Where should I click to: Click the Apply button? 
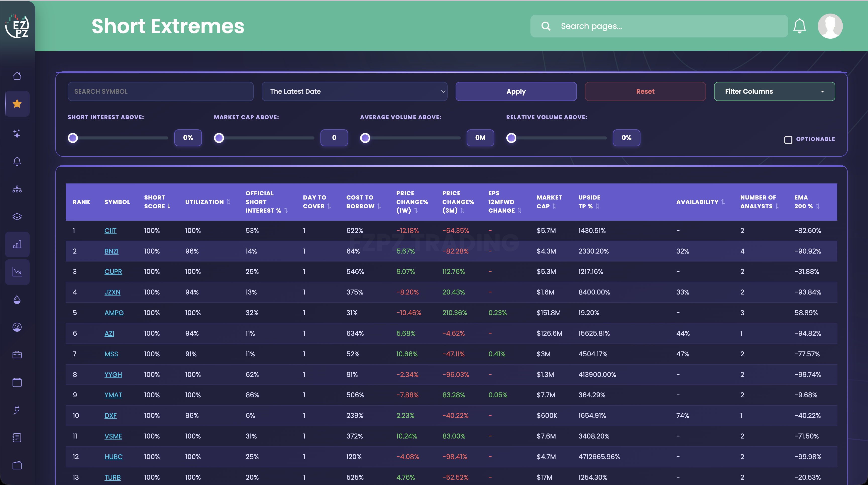(x=516, y=91)
